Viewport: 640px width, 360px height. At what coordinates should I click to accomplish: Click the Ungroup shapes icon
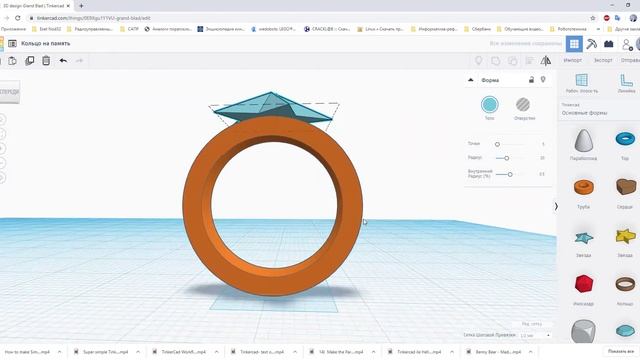(513, 61)
